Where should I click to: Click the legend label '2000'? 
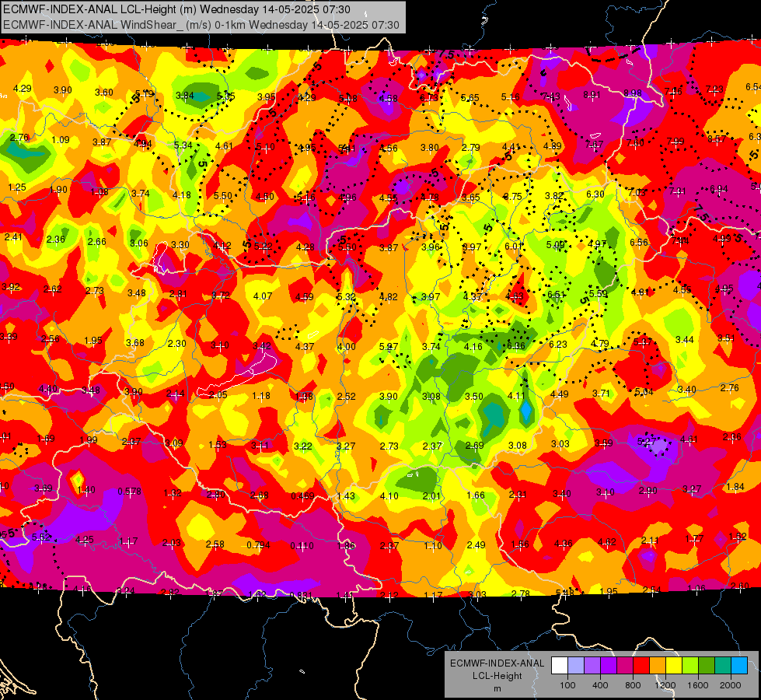[731, 685]
